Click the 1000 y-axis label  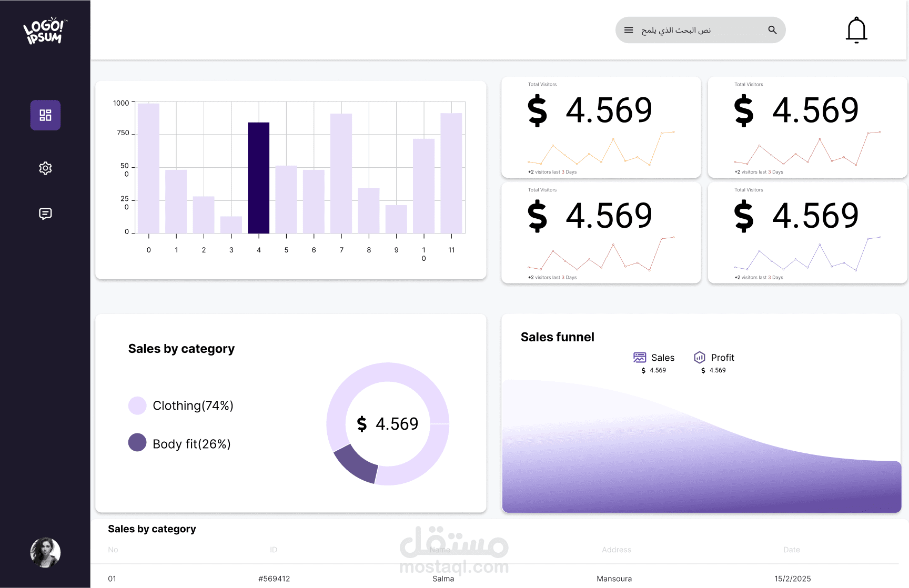(x=121, y=103)
